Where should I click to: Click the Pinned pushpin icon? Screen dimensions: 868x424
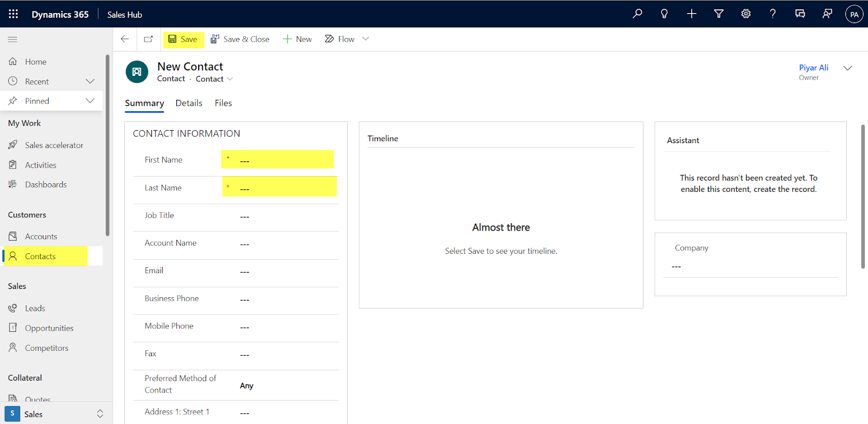pos(13,101)
